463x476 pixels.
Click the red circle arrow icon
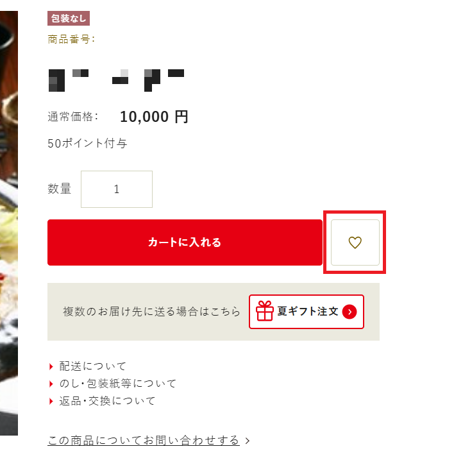click(349, 312)
